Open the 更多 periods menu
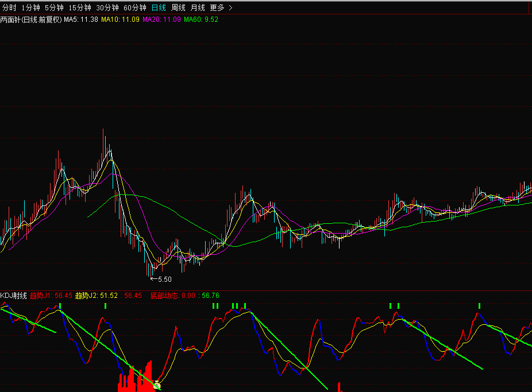532x392 pixels. pos(217,7)
